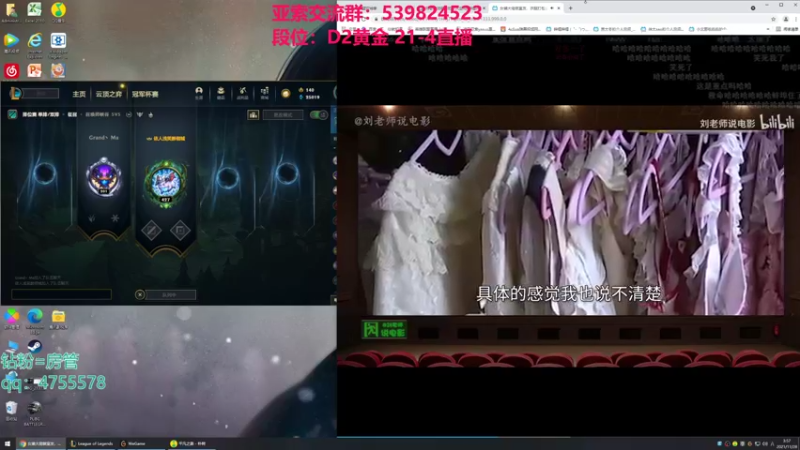Viewport: 800px width, 450px height.
Task: Click the League of Legends logo button
Action: (15, 93)
